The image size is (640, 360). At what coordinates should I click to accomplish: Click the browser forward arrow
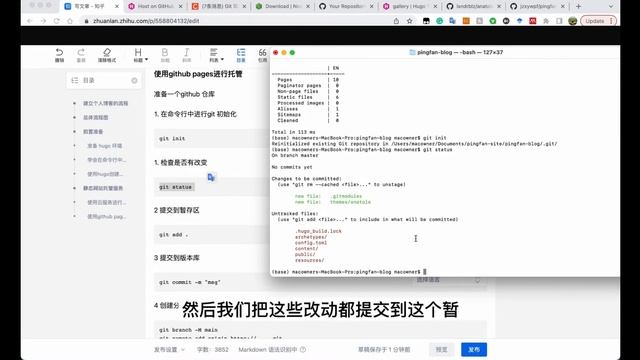(x=43, y=21)
